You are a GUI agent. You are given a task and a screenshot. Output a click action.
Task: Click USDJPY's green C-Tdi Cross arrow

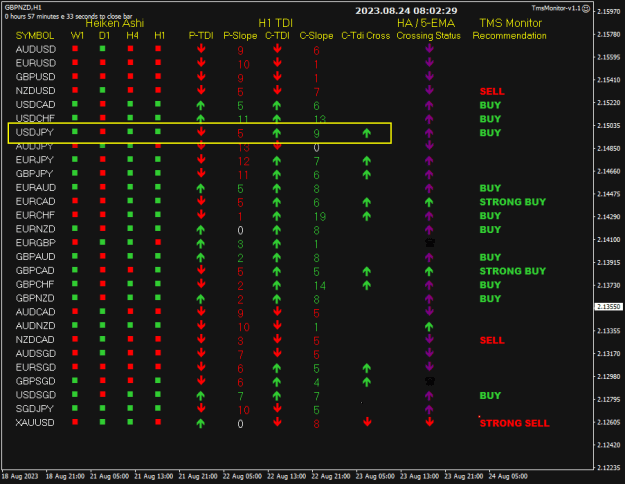[x=367, y=133]
